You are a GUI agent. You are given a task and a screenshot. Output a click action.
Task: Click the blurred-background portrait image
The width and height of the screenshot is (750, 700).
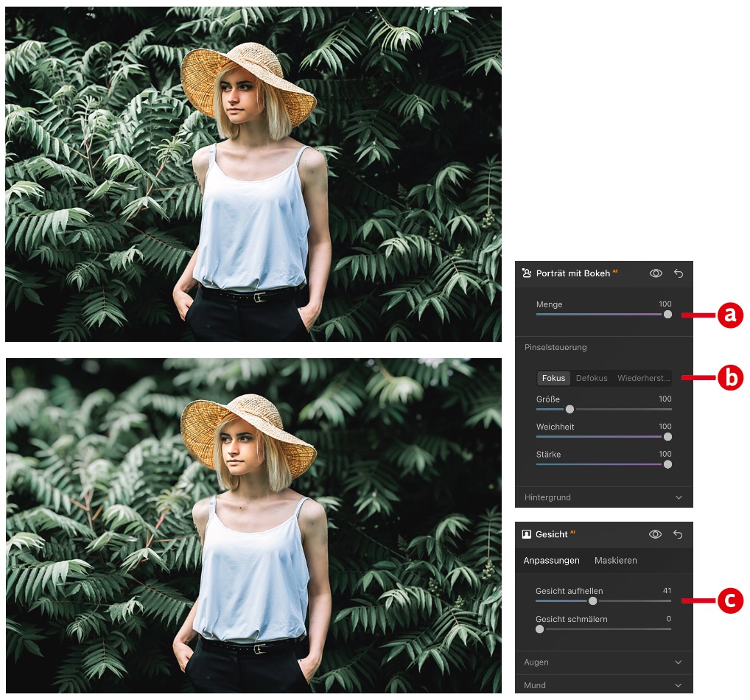[253, 525]
